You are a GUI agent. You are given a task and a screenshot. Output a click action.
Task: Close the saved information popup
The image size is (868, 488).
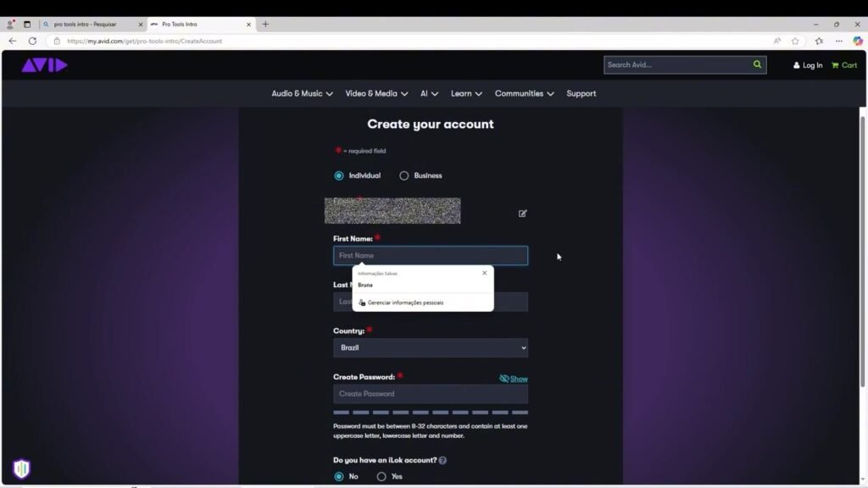pyautogui.click(x=484, y=273)
